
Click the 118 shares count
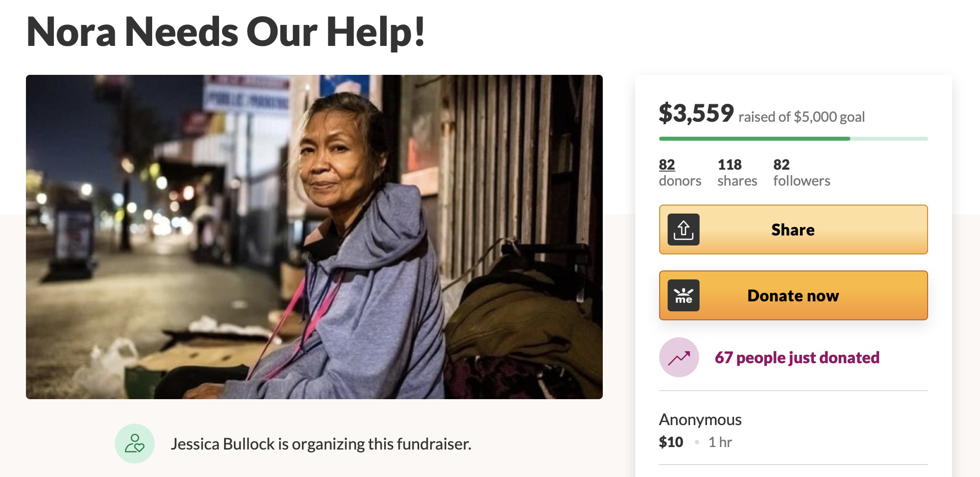pyautogui.click(x=737, y=173)
